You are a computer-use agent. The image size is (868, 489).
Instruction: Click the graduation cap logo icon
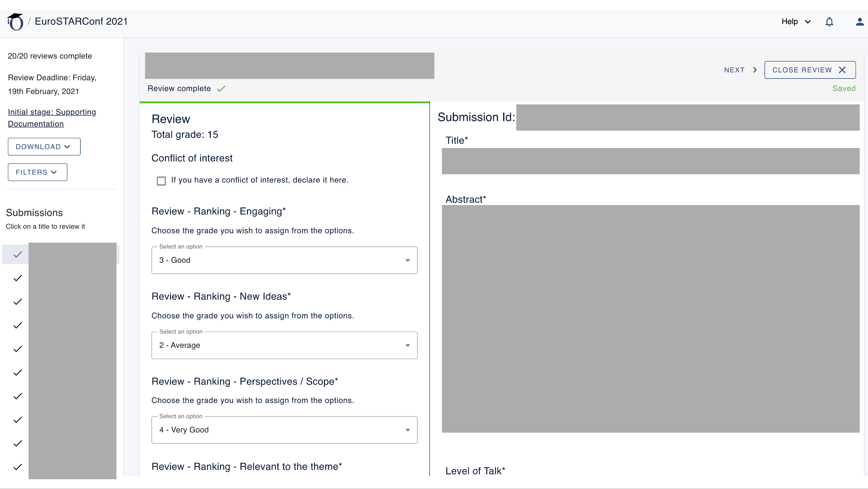pos(15,22)
